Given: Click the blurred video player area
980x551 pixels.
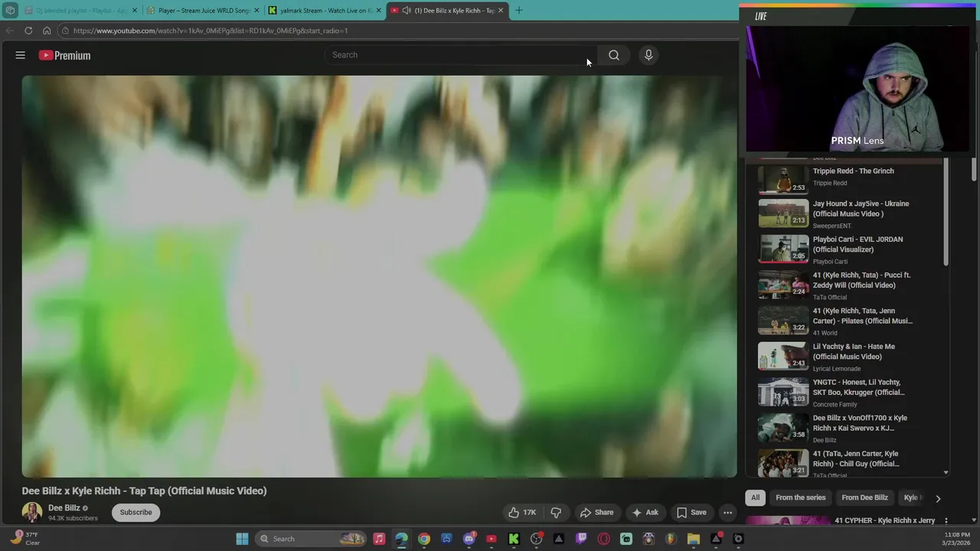Looking at the screenshot, I should click(x=379, y=276).
